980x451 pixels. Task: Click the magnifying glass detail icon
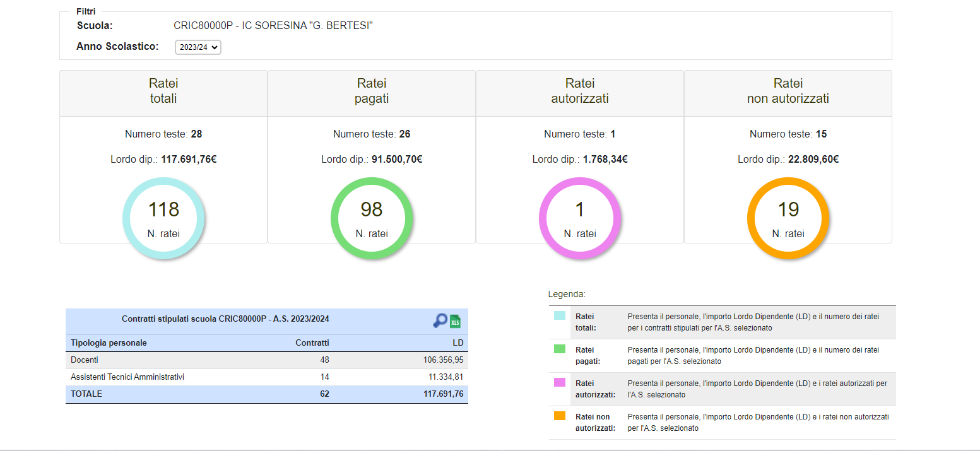(439, 320)
